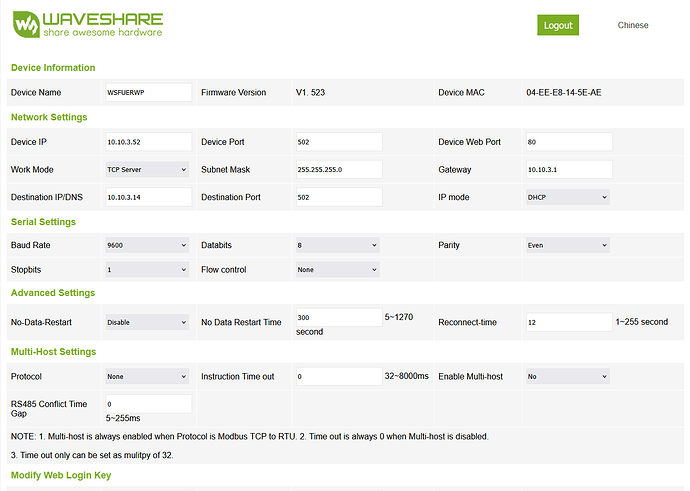Viewport: 690px width, 491px height.
Task: Click the RS485 Conflict Time Gap field
Action: pyautogui.click(x=149, y=404)
